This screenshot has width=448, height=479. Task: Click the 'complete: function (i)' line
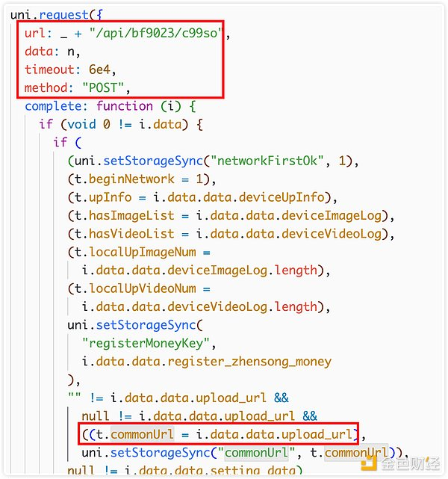(111, 106)
